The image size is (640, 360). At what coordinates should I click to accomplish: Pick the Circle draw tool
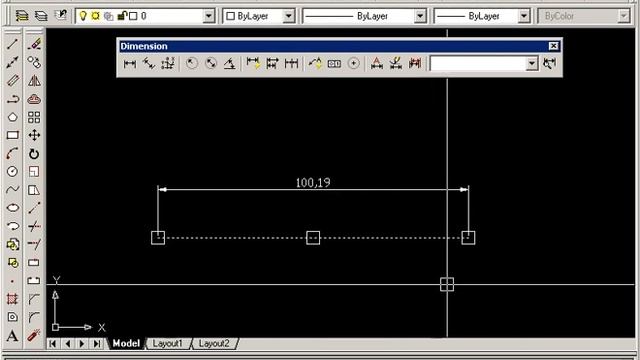tap(13, 171)
